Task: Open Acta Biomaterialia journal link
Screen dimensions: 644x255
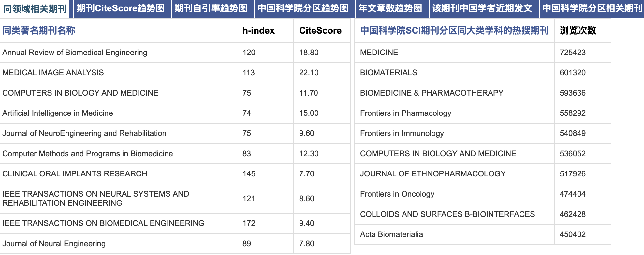Action: click(391, 234)
